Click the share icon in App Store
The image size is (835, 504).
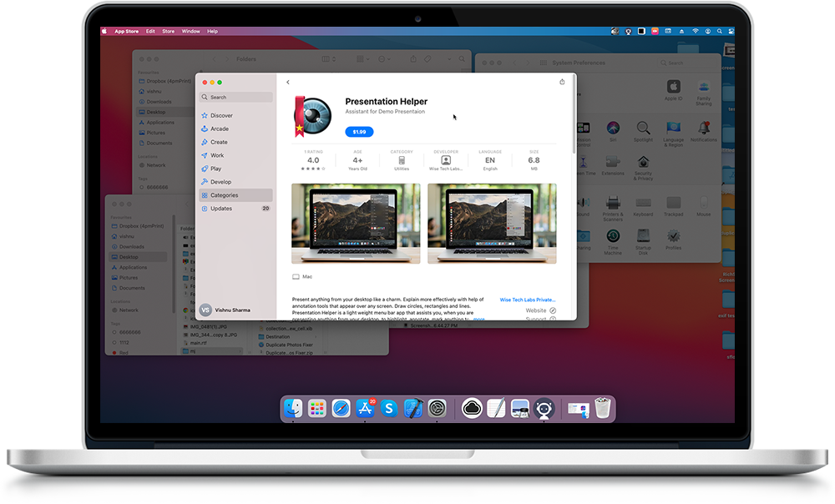(x=562, y=82)
